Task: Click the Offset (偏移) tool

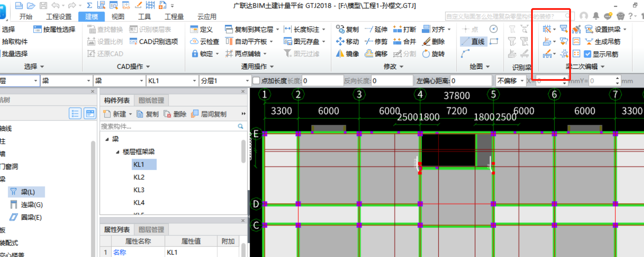Action: pyautogui.click(x=376, y=54)
